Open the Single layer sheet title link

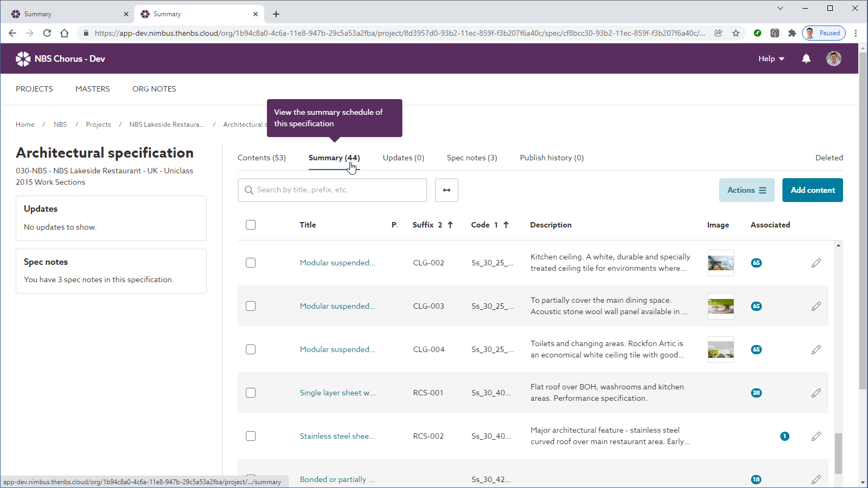pos(337,393)
